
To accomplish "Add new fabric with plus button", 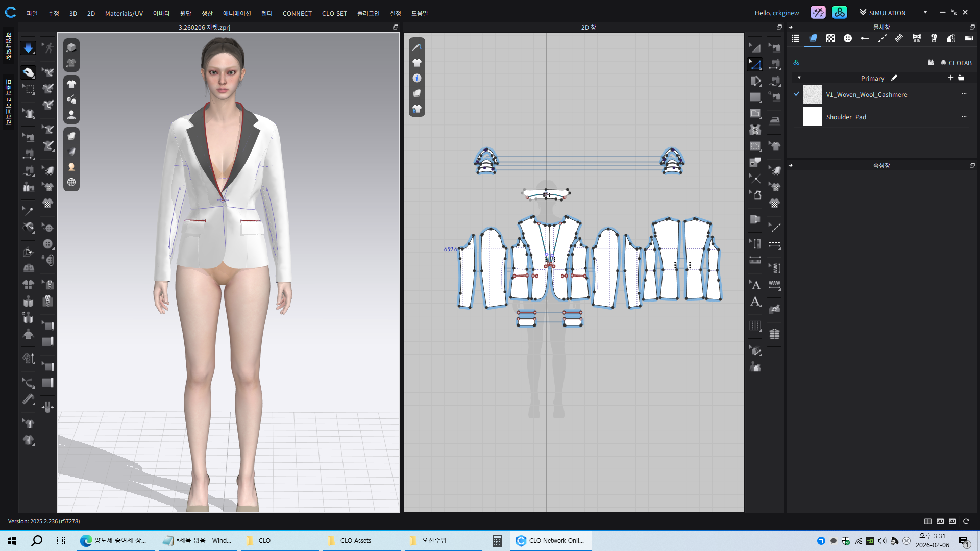I will tap(950, 78).
